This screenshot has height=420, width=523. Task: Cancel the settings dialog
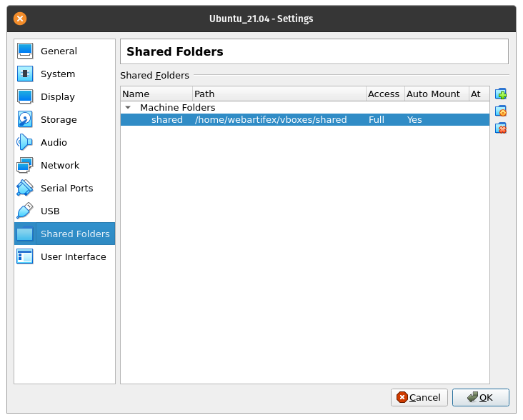(419, 397)
